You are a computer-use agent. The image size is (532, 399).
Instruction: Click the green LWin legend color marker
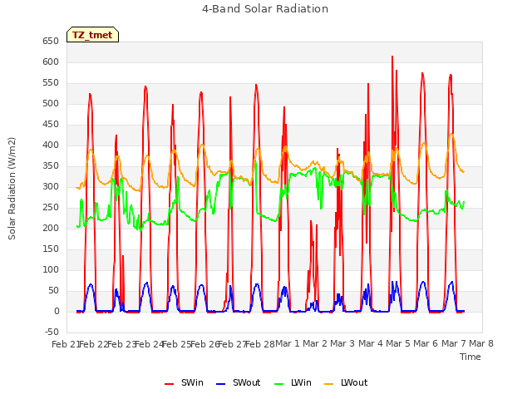278,384
